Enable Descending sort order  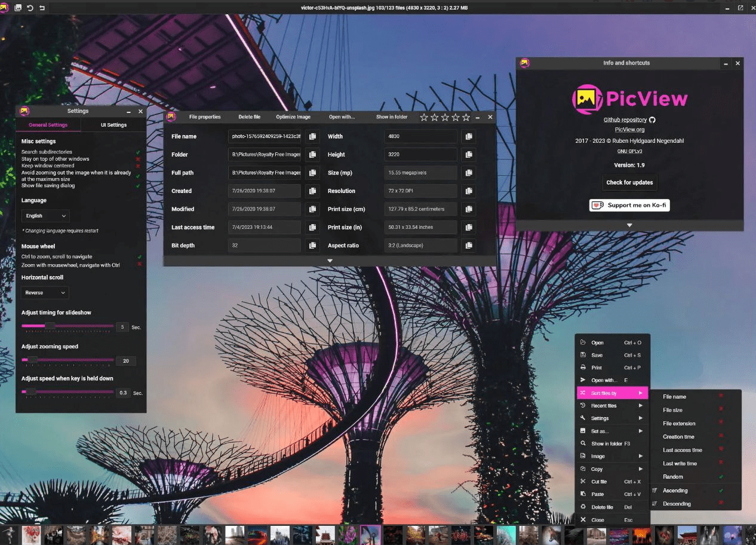678,503
